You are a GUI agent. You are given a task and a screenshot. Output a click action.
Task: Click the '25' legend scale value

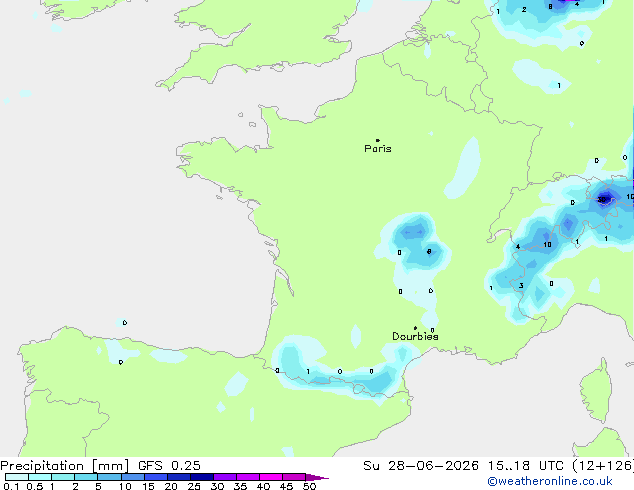[x=194, y=486]
